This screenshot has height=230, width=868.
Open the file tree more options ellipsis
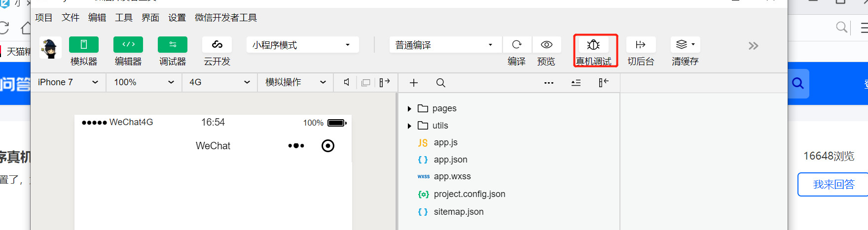point(549,83)
